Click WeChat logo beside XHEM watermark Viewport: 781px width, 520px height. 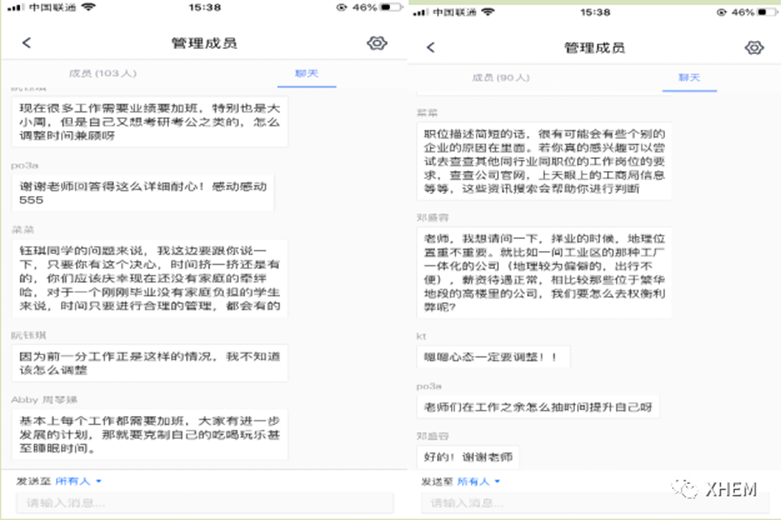(685, 488)
